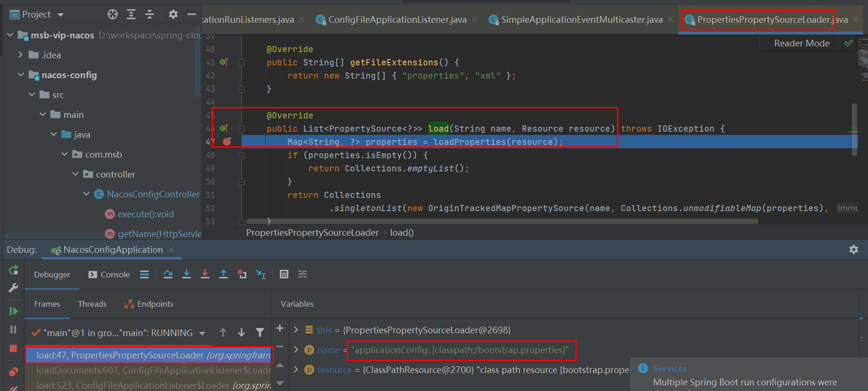The image size is (868, 391).
Task: Stop the debug session
Action: (x=13, y=348)
